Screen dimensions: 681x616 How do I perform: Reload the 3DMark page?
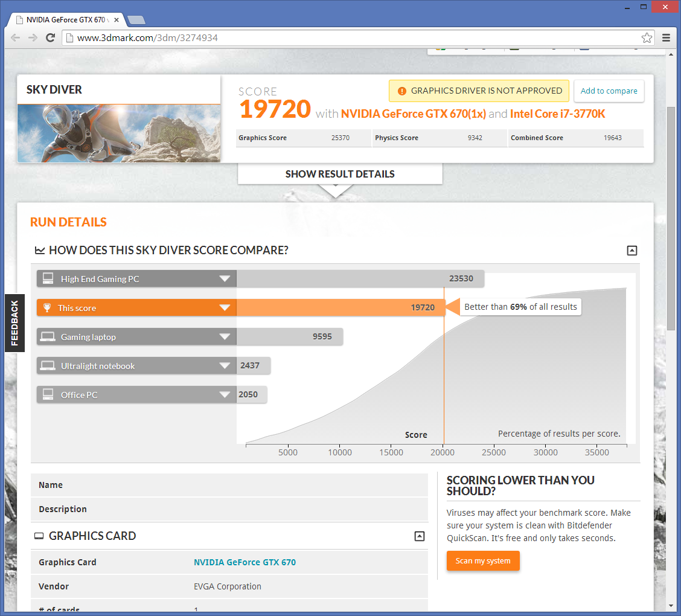tap(50, 38)
